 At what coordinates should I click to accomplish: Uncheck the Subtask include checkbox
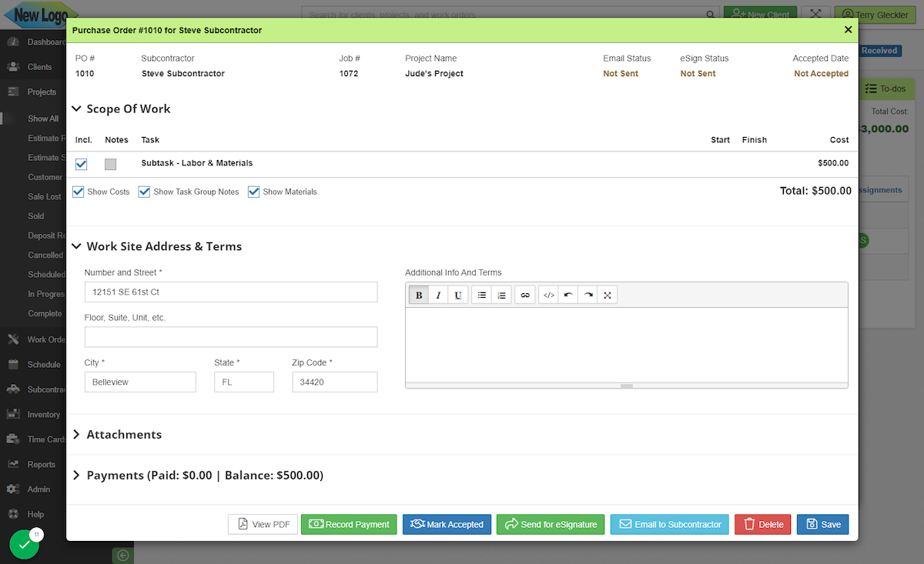pos(82,164)
